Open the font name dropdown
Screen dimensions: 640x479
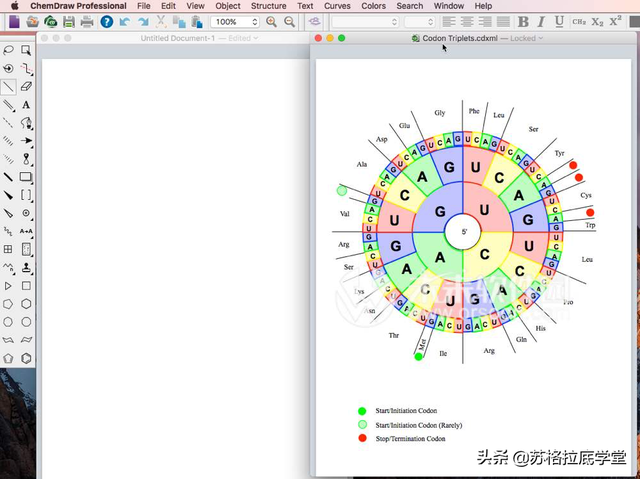pyautogui.click(x=365, y=21)
